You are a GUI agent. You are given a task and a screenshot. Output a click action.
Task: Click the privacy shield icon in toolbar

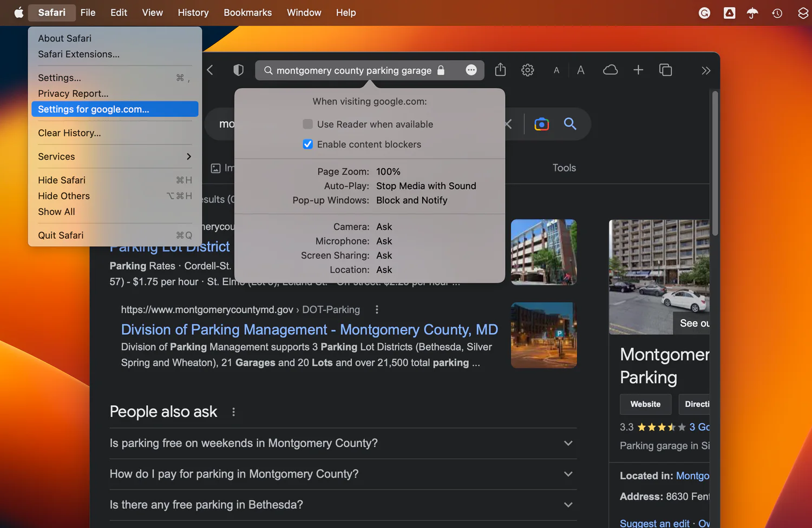pyautogui.click(x=238, y=70)
